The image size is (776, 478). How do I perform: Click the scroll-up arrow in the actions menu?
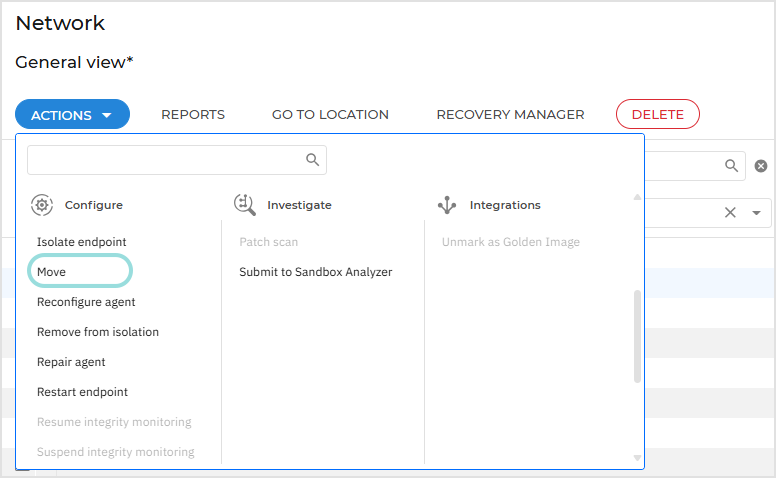click(637, 197)
